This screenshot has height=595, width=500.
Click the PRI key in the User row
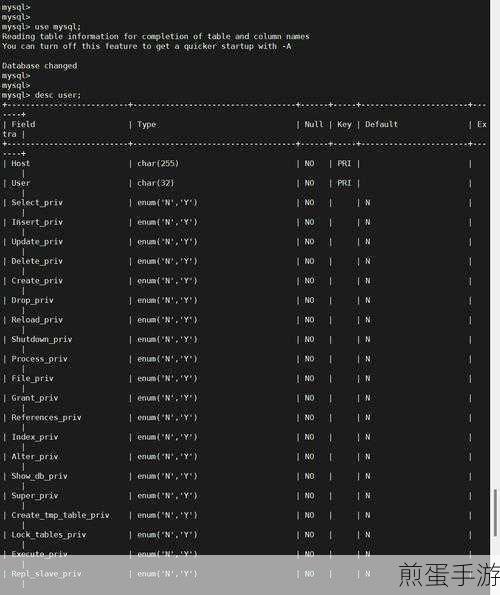tap(344, 183)
